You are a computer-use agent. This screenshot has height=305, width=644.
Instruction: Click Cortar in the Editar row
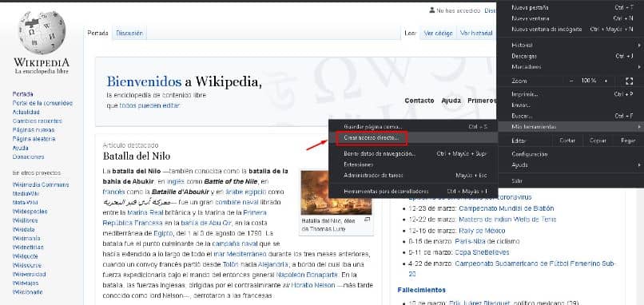click(x=566, y=141)
